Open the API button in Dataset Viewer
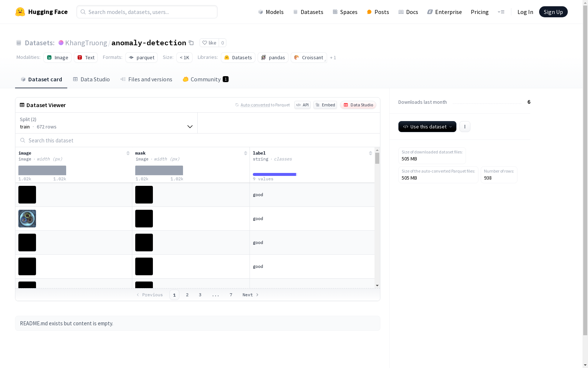Screen dimensions: 588x368 (302, 105)
